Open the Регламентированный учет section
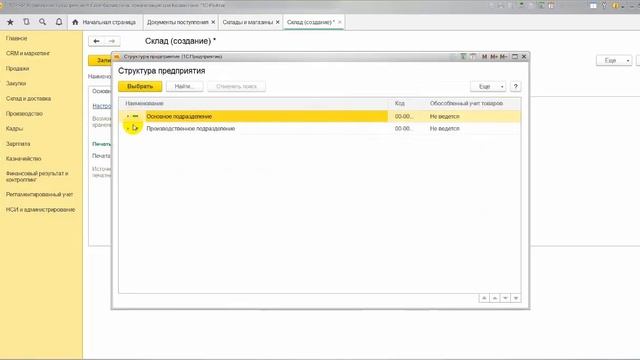The width and height of the screenshot is (640, 360). pos(40,194)
